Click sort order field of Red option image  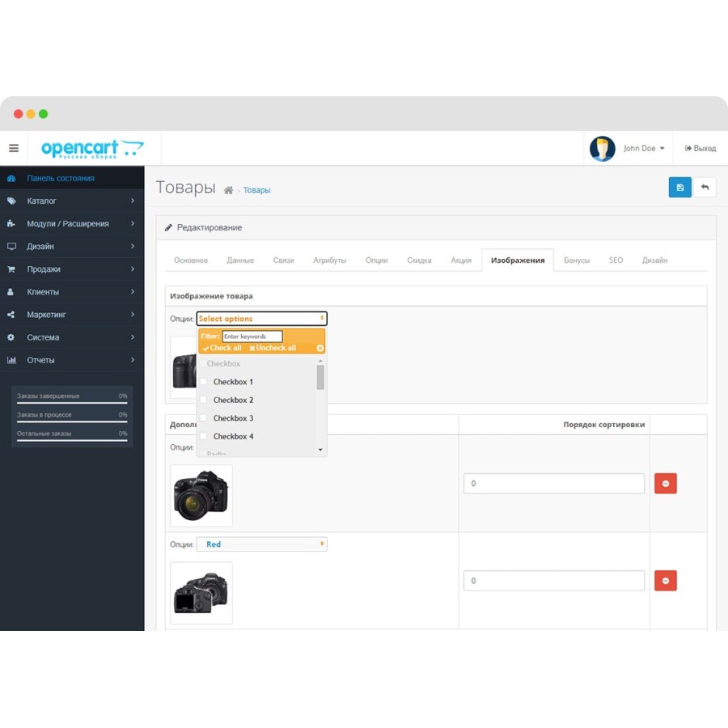coord(554,580)
